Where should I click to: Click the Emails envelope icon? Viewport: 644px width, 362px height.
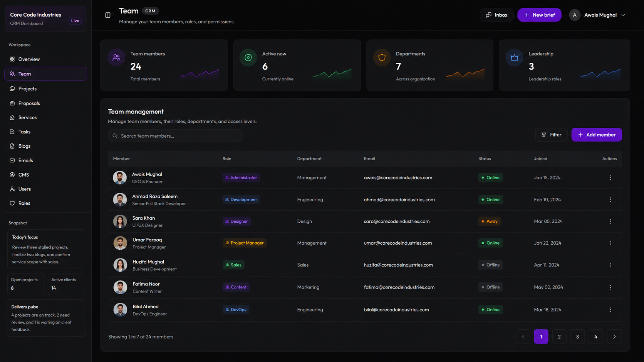pyautogui.click(x=12, y=160)
